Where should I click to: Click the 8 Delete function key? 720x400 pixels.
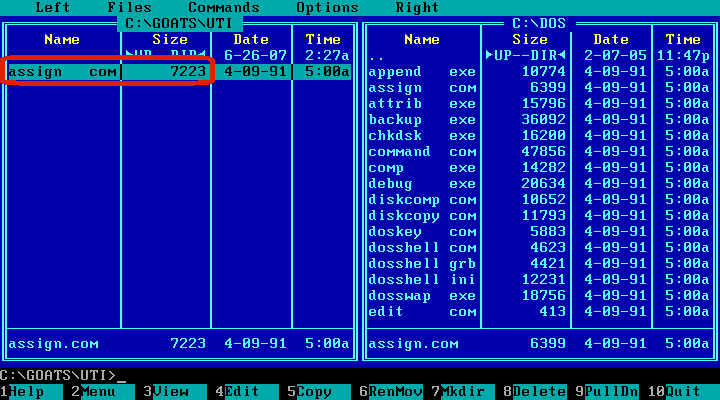click(x=535, y=392)
